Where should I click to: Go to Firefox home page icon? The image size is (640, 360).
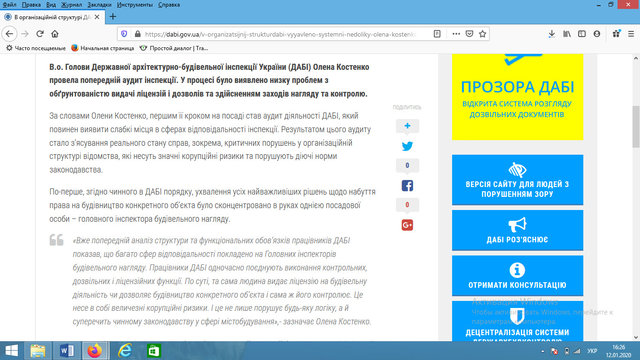55,34
